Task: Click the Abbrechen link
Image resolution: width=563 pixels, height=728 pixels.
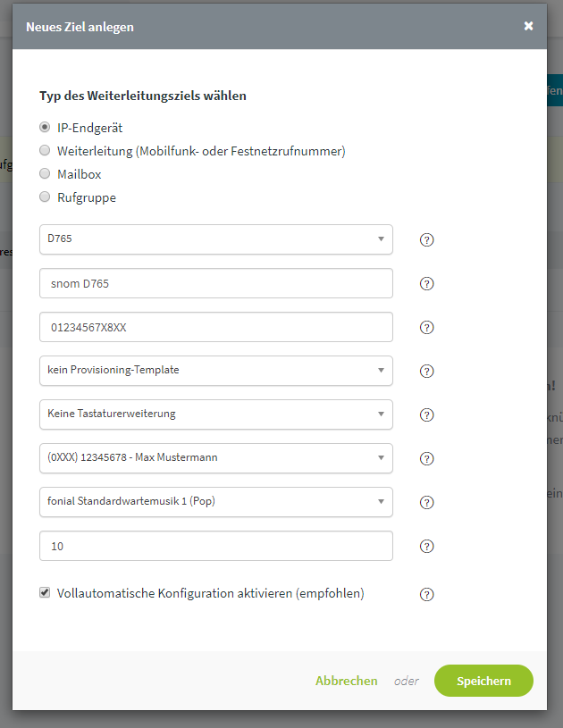Action: (346, 681)
